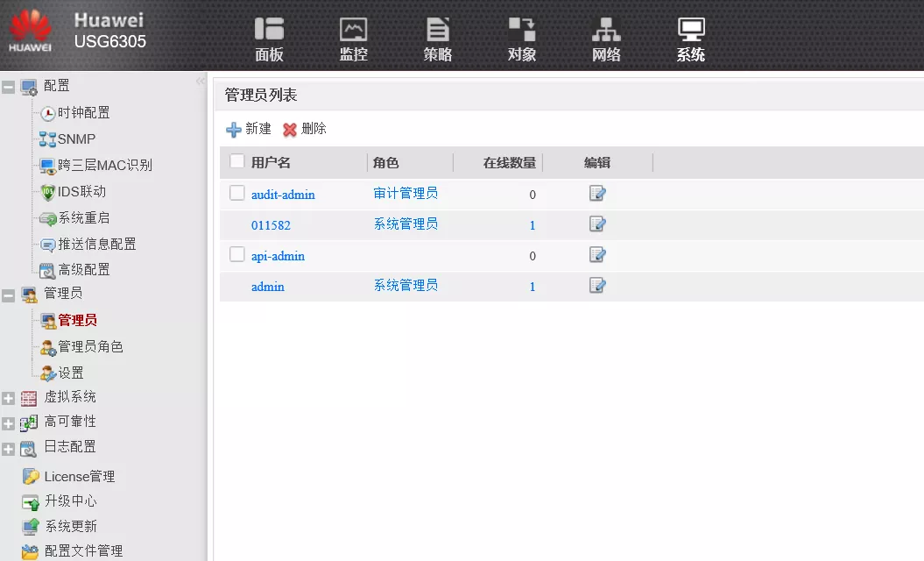Expand the 虚拟系统 tree node
The height and width of the screenshot is (561, 924).
[x=9, y=398]
